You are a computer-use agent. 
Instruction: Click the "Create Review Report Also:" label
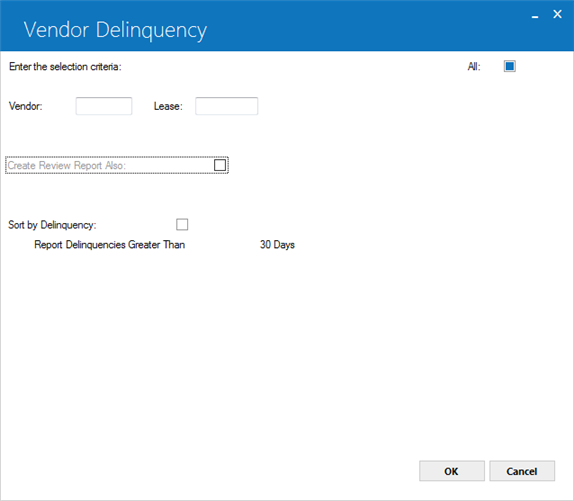coord(67,165)
